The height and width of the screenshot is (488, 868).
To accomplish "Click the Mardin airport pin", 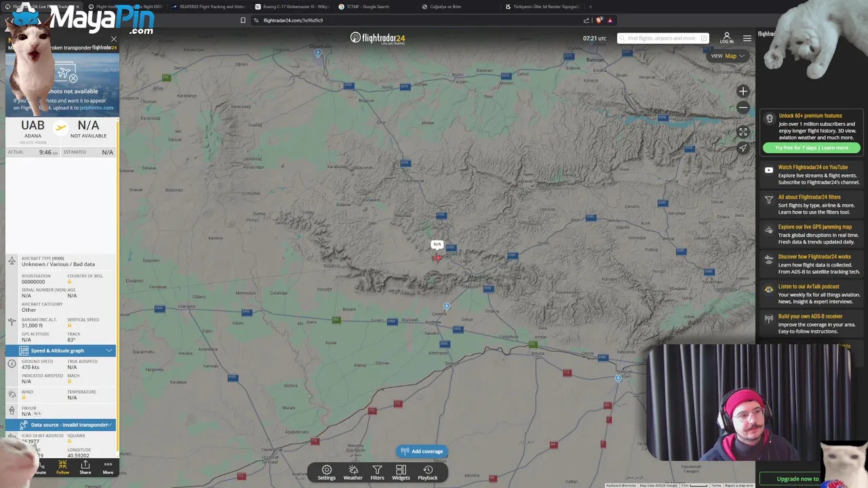I will click(x=447, y=307).
